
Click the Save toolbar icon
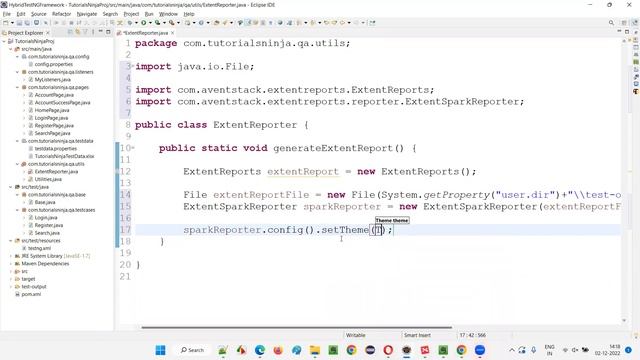point(19,23)
